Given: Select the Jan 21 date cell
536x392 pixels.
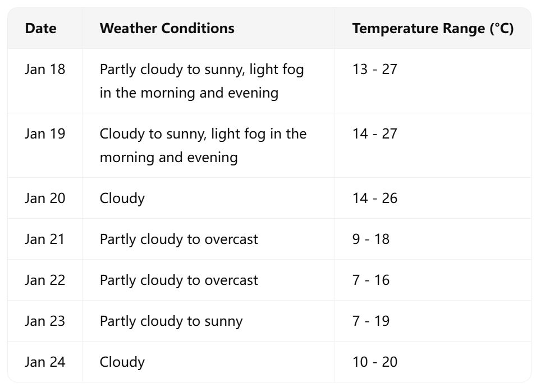Looking at the screenshot, I should (x=45, y=239).
